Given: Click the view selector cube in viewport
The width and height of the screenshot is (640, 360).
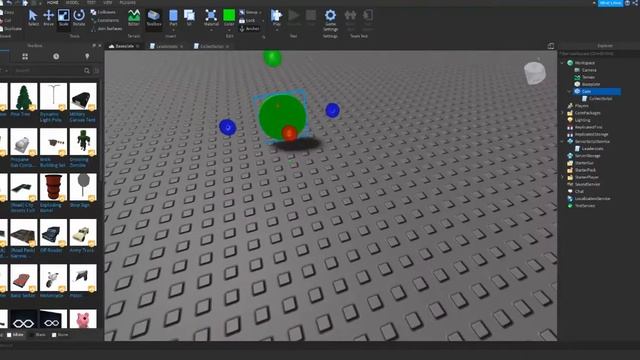Looking at the screenshot, I should point(535,73).
